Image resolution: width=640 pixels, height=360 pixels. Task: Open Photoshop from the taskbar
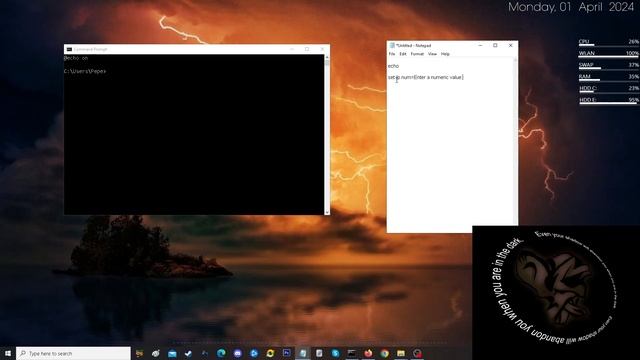pos(287,353)
